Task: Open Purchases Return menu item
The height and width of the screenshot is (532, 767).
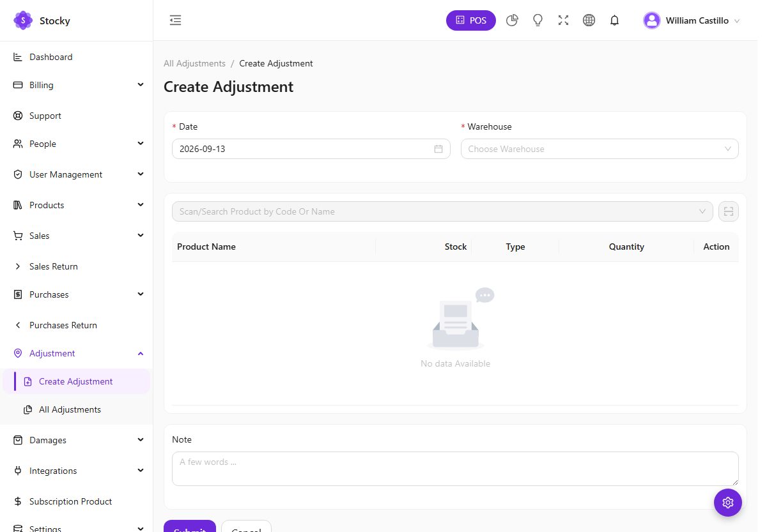Action: pos(77,325)
